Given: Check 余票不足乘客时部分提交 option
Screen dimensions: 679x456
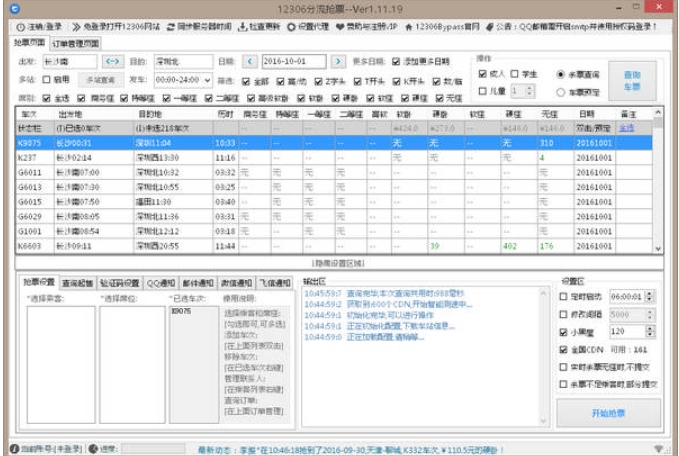Looking at the screenshot, I should click(563, 384).
